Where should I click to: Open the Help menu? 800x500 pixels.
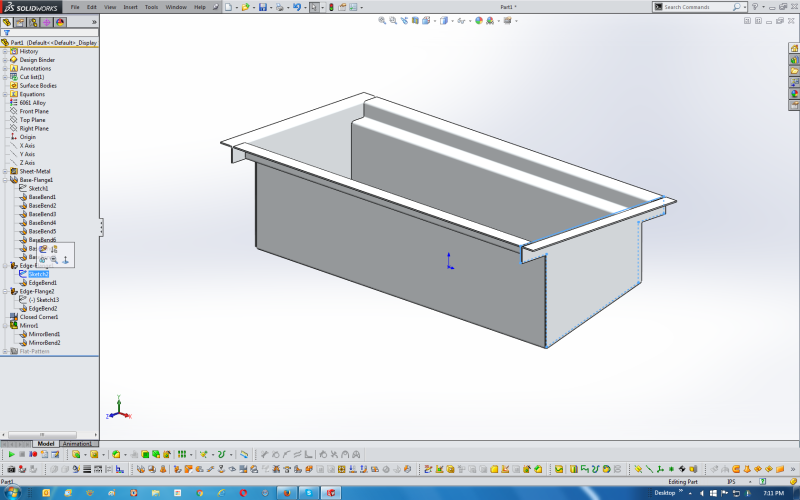pos(199,7)
